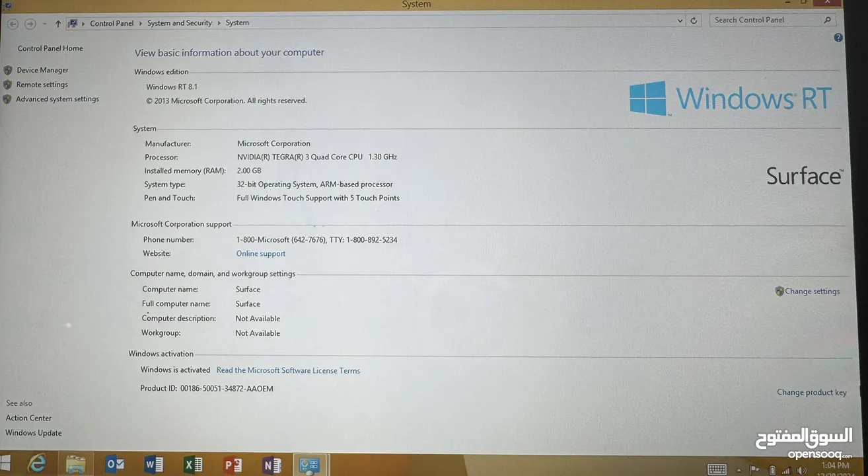Launch PowerPoint from the taskbar
Image resolution: width=868 pixels, height=476 pixels.
pyautogui.click(x=233, y=465)
